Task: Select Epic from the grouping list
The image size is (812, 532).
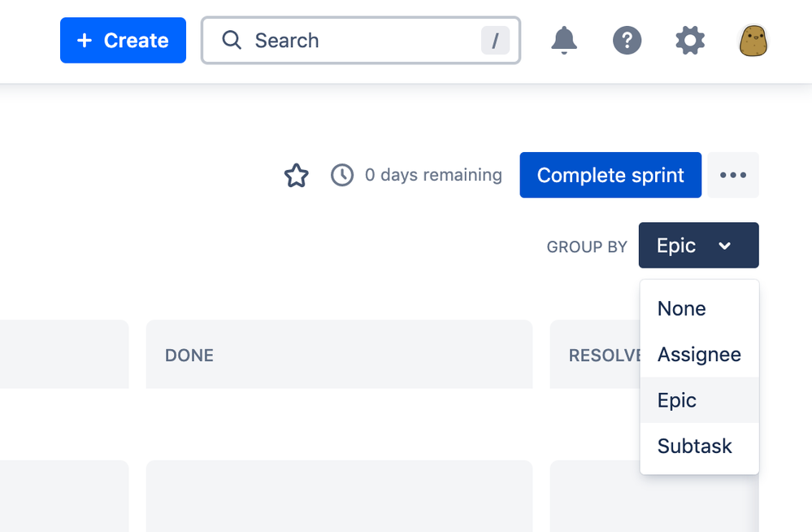Action: coord(677,399)
